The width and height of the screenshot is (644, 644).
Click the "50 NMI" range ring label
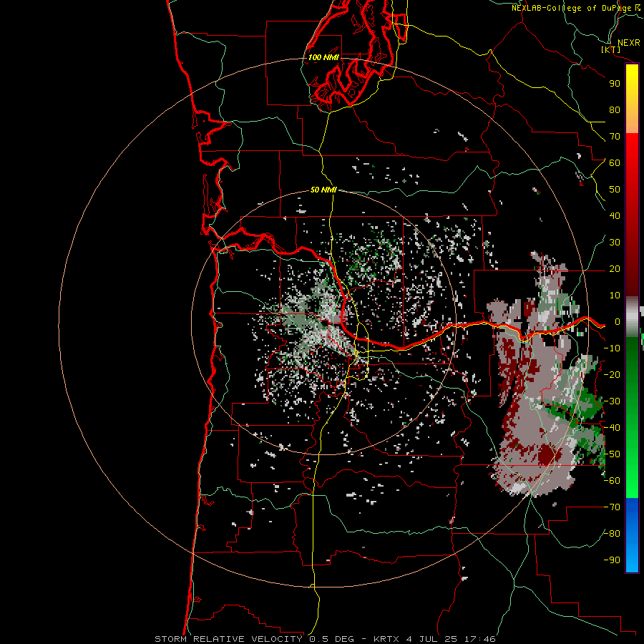[323, 190]
